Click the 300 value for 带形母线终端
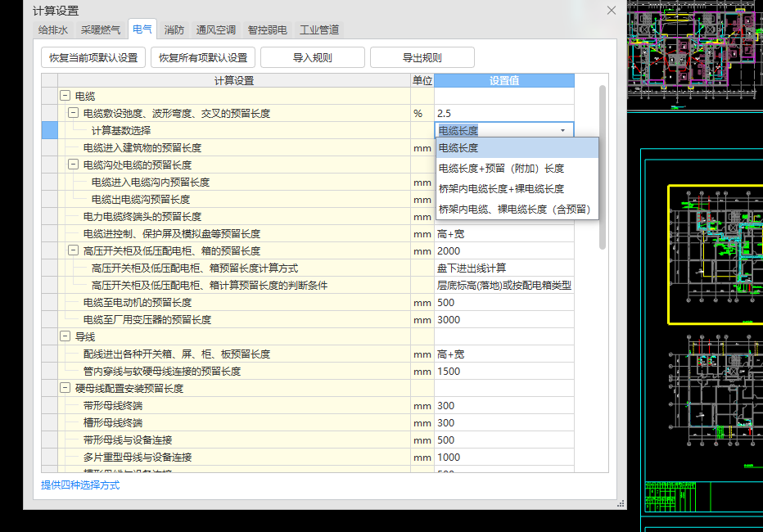Image resolution: width=763 pixels, height=532 pixels. (x=504, y=406)
